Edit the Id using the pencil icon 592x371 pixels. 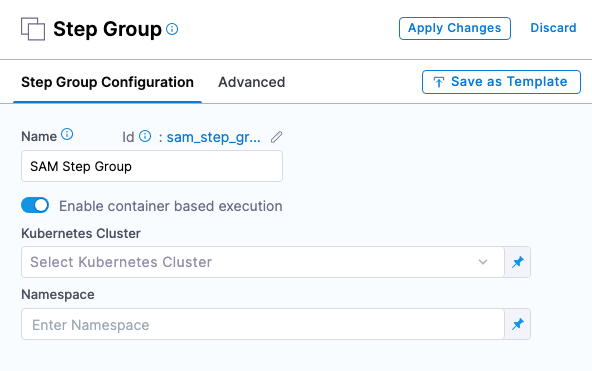pyautogui.click(x=276, y=137)
